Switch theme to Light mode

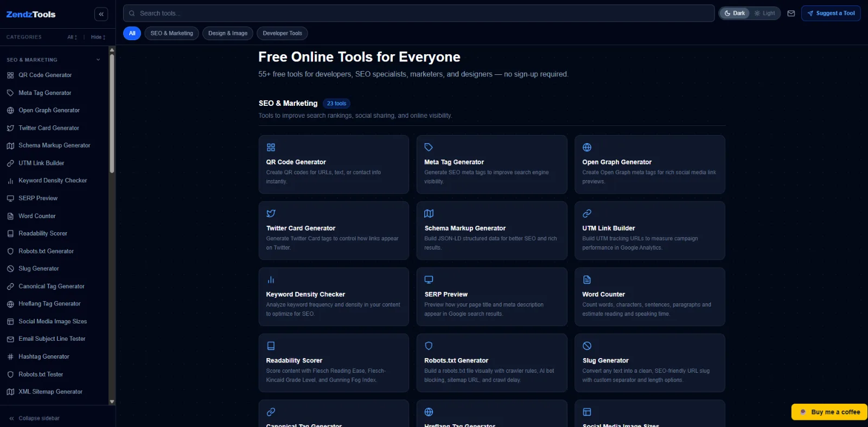[764, 13]
